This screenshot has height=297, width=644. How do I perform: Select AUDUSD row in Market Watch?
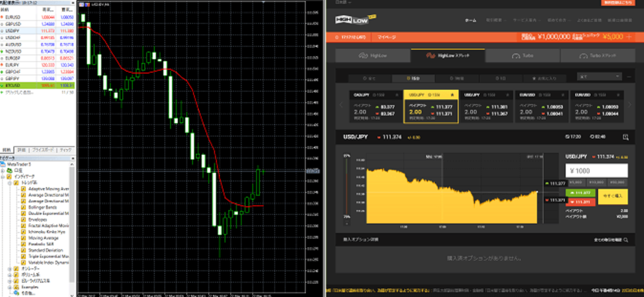point(38,44)
